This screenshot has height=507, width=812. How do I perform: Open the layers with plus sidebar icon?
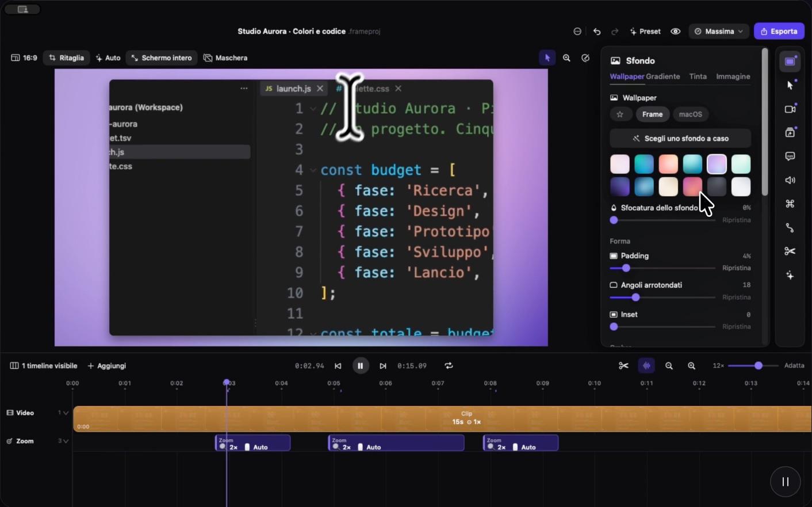[x=790, y=133]
